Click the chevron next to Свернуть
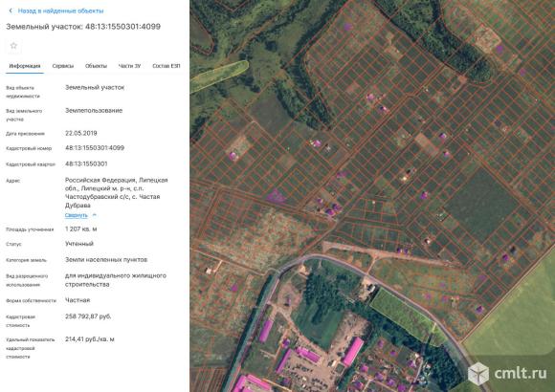 [x=94, y=215]
